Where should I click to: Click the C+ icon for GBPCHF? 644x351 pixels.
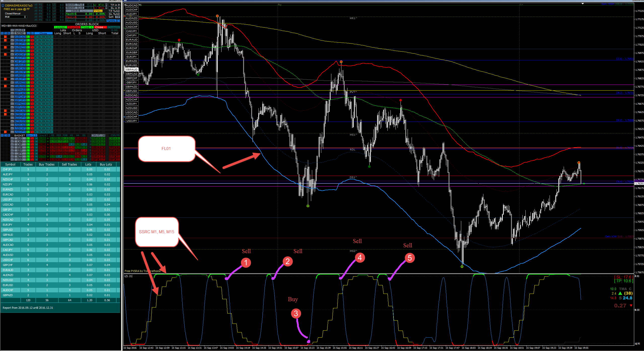pos(47,97)
